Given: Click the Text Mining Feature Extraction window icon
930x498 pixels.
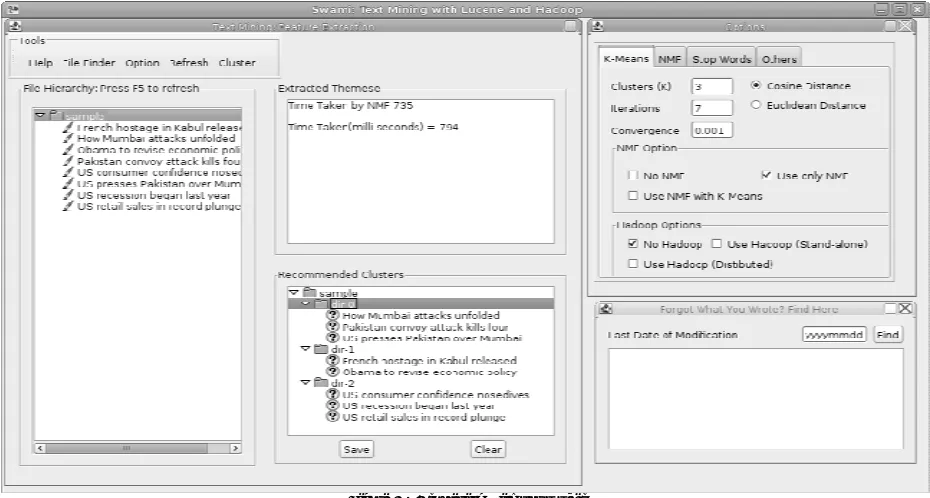Looking at the screenshot, I should 15,26.
